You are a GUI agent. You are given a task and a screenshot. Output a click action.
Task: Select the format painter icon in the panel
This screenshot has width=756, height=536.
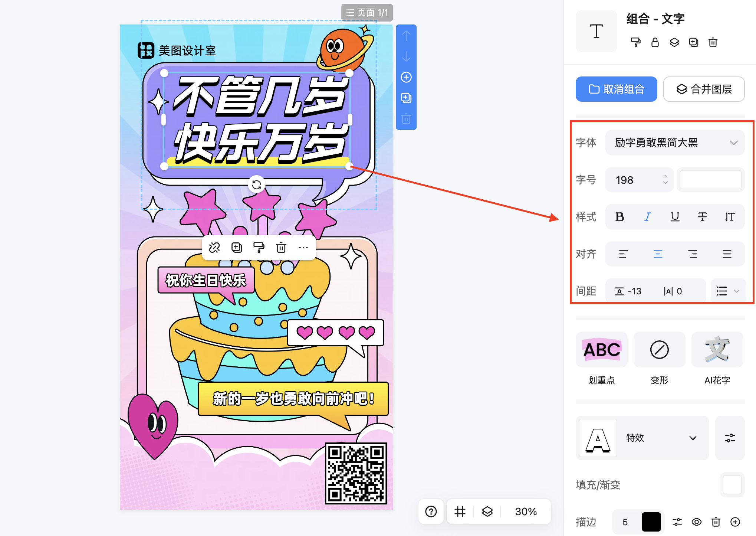(635, 42)
